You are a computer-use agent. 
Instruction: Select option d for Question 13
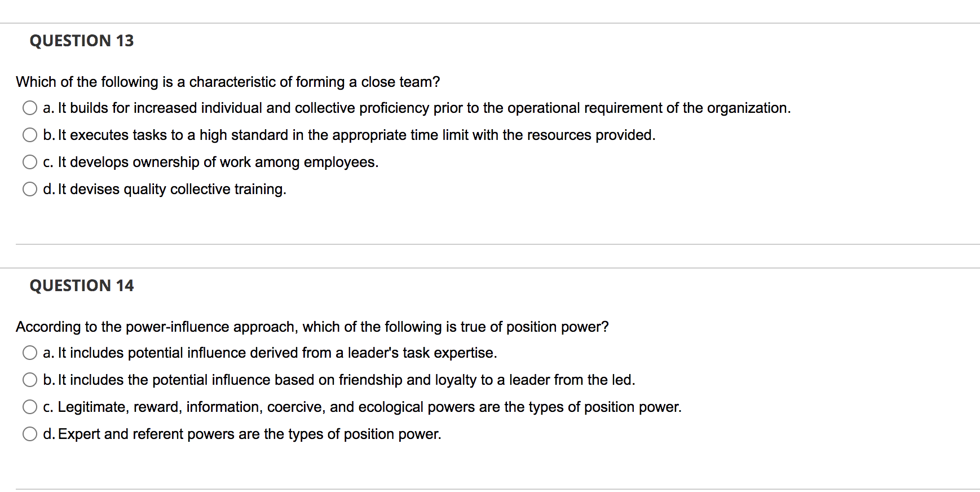click(x=30, y=189)
